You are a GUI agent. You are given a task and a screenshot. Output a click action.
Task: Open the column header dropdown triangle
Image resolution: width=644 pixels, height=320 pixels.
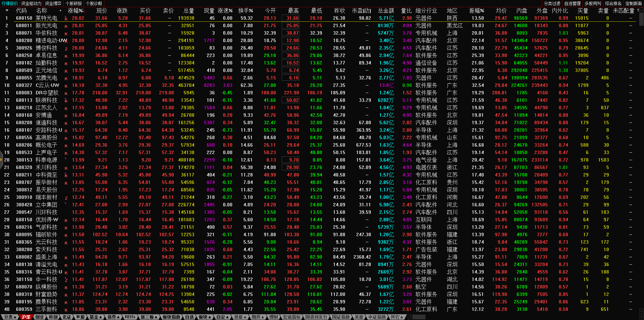(x=6, y=11)
